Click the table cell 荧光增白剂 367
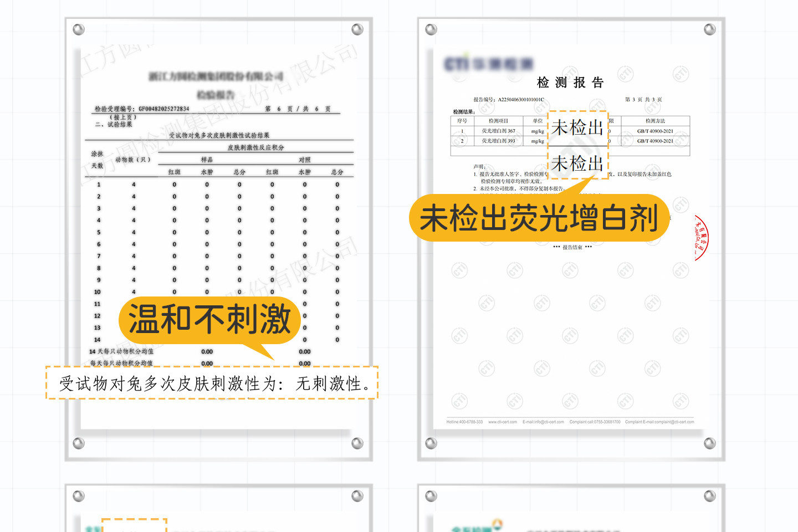 click(498, 131)
